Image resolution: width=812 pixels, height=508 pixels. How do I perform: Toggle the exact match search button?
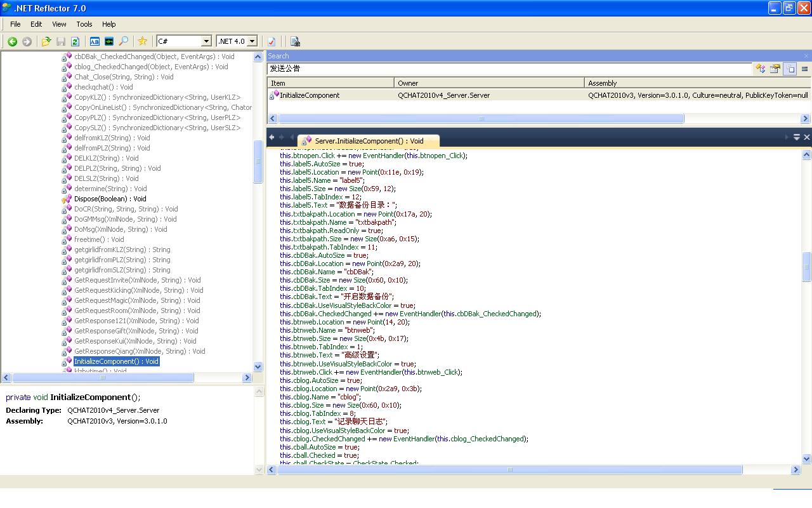(x=790, y=69)
